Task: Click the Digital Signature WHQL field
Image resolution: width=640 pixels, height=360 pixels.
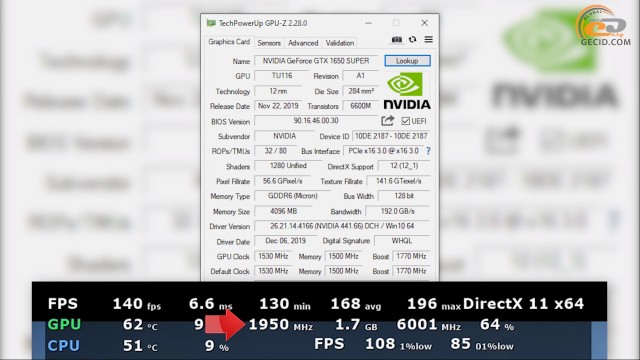Action: 402,241
